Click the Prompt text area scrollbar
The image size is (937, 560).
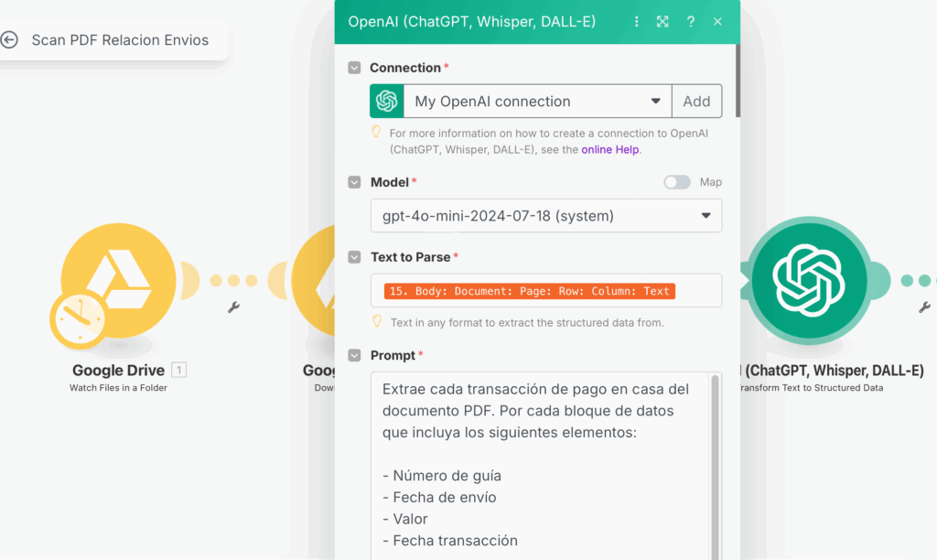click(715, 466)
